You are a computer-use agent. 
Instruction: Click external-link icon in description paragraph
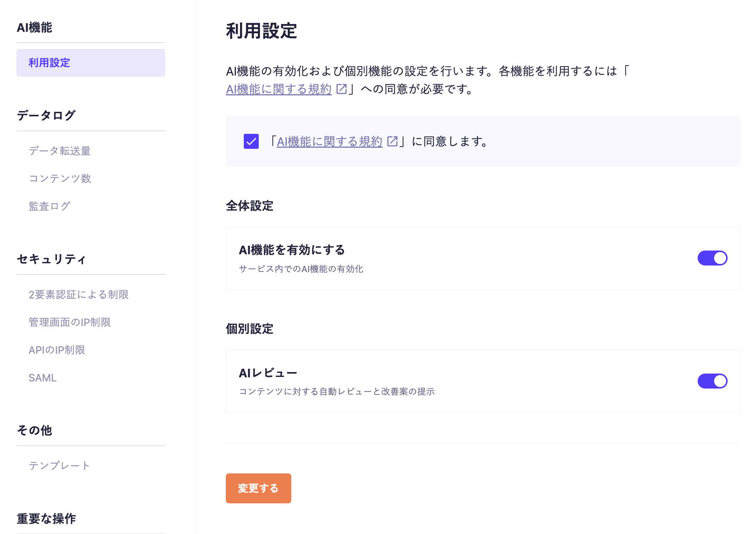point(341,89)
